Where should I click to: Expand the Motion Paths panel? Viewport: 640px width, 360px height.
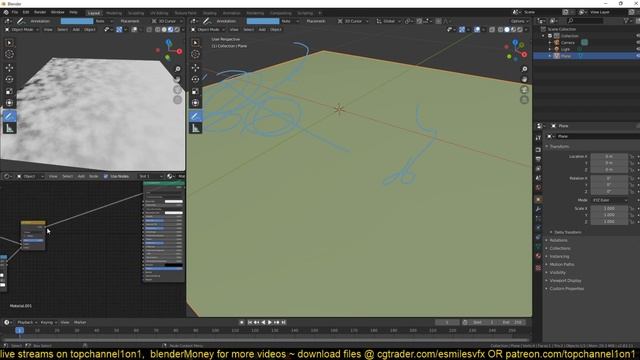coord(561,264)
